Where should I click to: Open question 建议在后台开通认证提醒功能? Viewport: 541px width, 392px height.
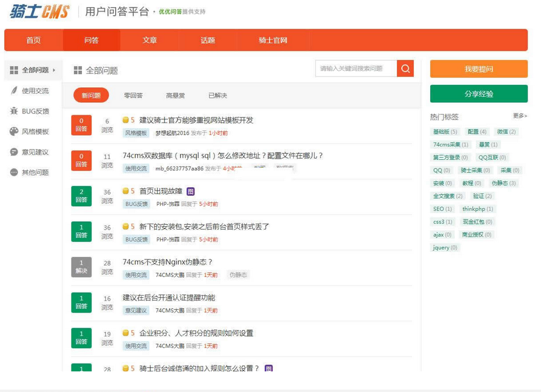[168, 297]
